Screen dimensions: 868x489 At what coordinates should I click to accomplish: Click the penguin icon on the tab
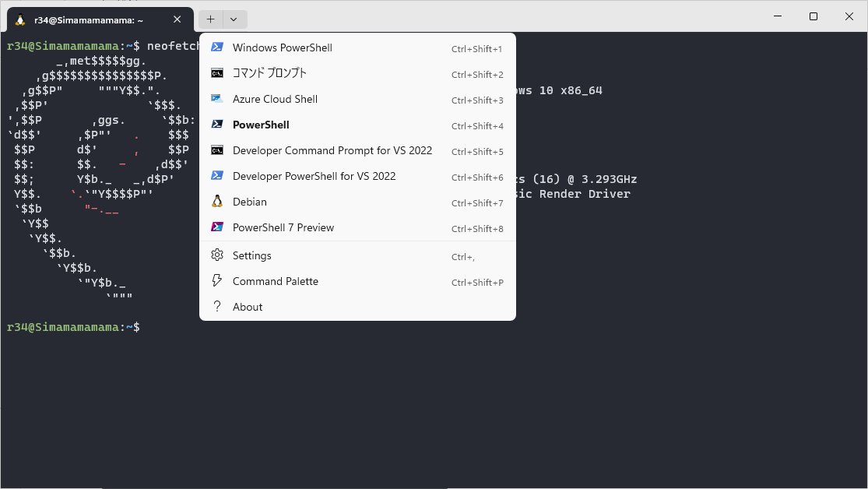click(x=20, y=20)
